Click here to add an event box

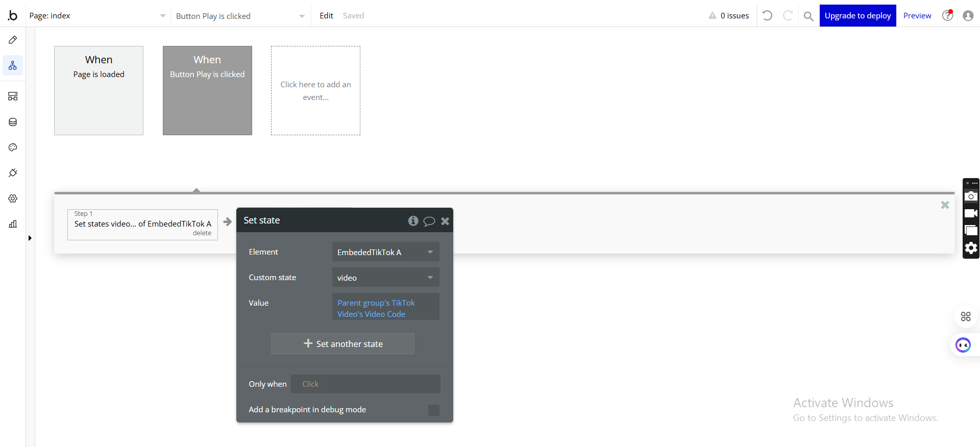click(315, 90)
